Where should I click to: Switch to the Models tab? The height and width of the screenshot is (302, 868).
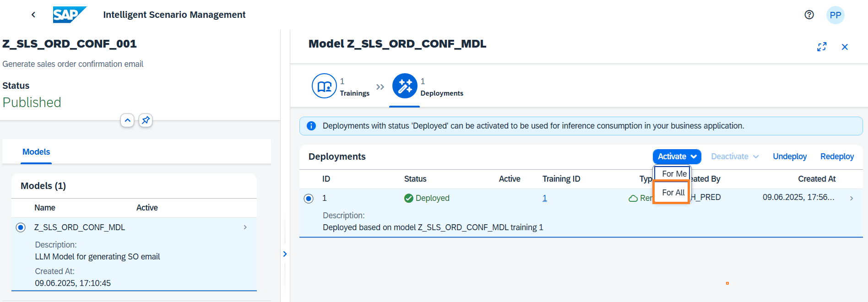(x=36, y=152)
